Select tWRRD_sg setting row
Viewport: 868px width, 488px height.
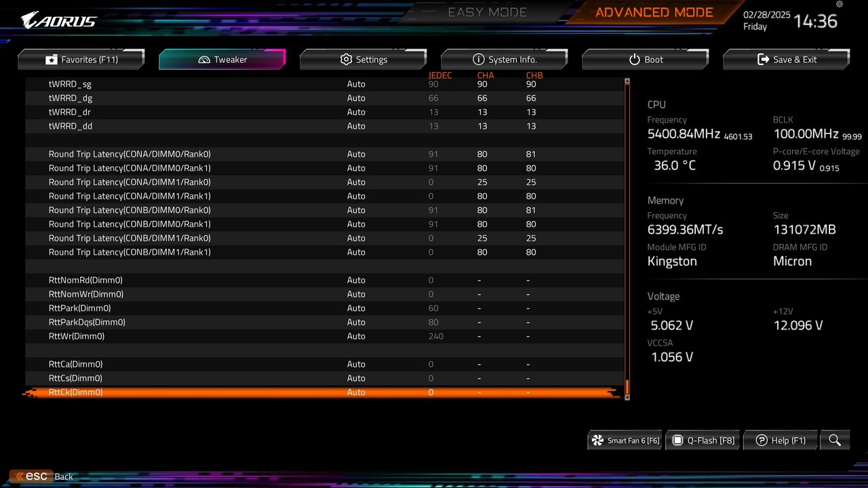tap(324, 84)
